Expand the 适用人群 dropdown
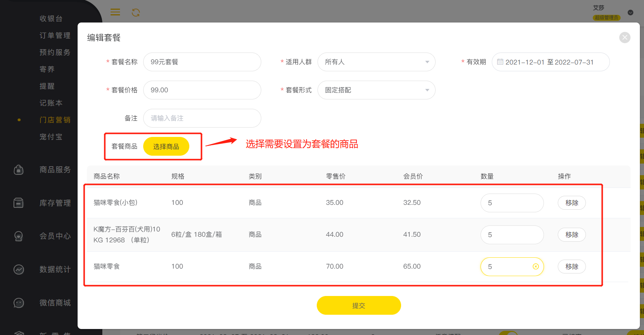The height and width of the screenshot is (335, 644). [376, 62]
